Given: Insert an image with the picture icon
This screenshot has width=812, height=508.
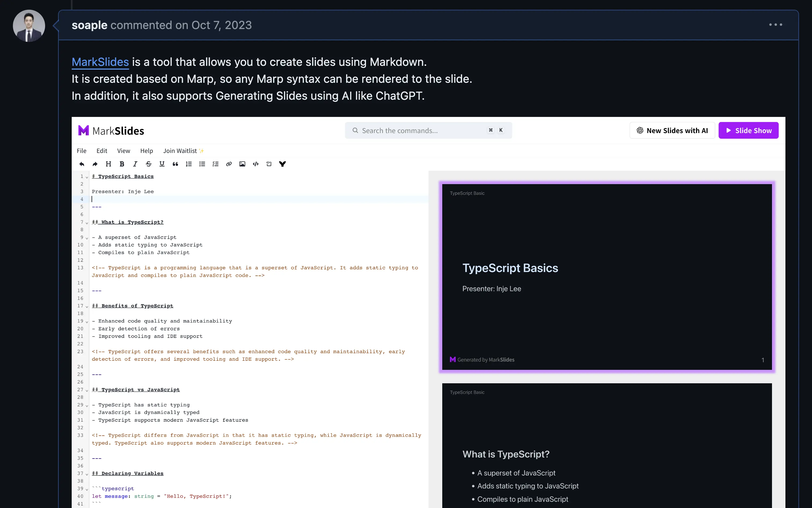Looking at the screenshot, I should coord(242,164).
